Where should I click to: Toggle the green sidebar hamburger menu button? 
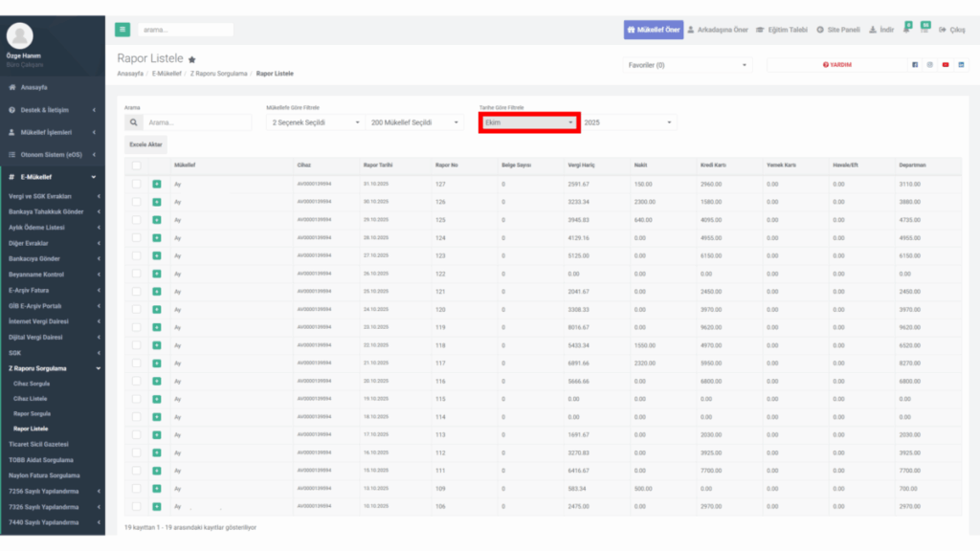pos(122,30)
